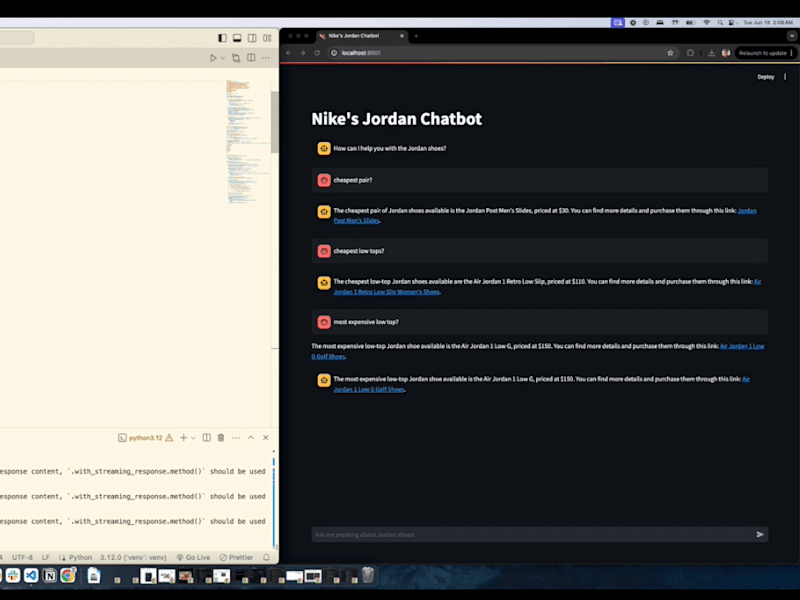
Task: Toggle VS Code bottom panel layout icon
Action: (237, 38)
